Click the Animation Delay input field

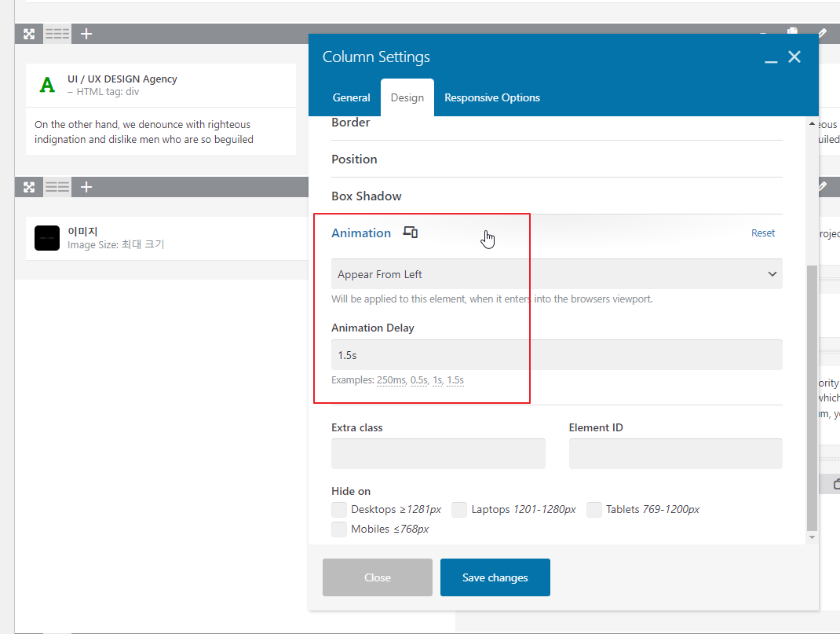557,355
